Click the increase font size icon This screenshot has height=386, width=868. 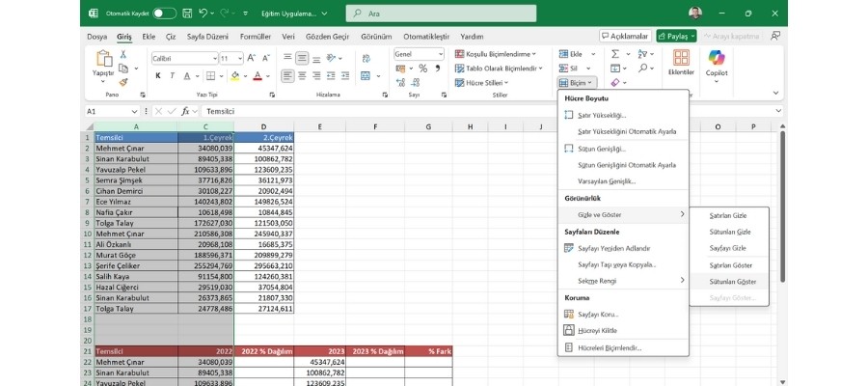pos(253,58)
